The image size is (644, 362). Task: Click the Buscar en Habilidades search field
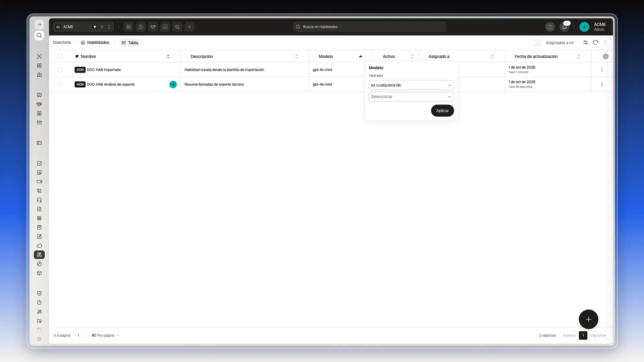370,27
